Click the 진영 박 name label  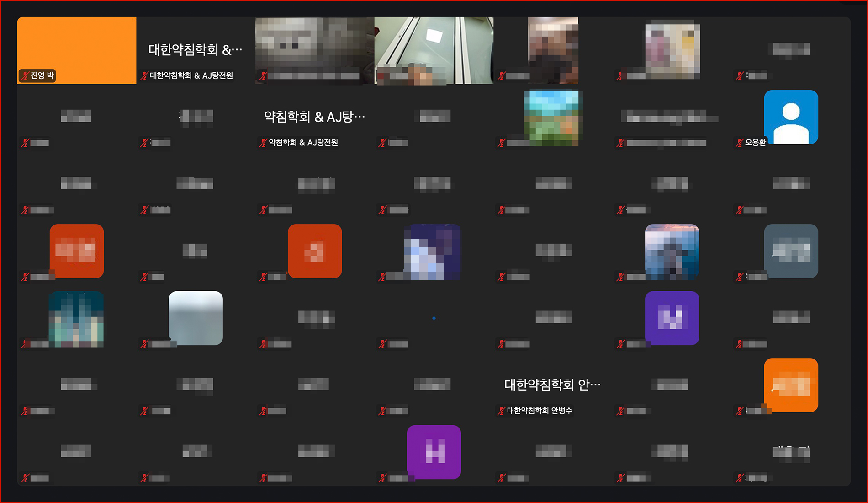pyautogui.click(x=42, y=76)
